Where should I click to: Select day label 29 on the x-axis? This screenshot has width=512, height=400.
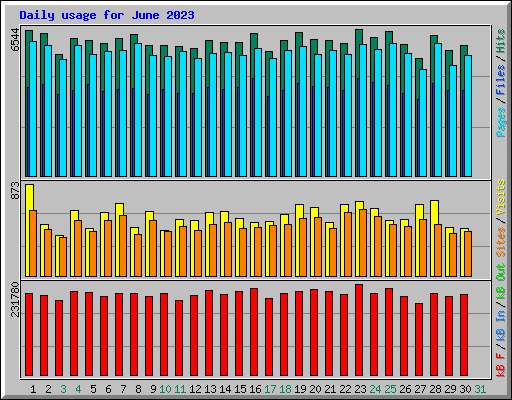(450, 389)
